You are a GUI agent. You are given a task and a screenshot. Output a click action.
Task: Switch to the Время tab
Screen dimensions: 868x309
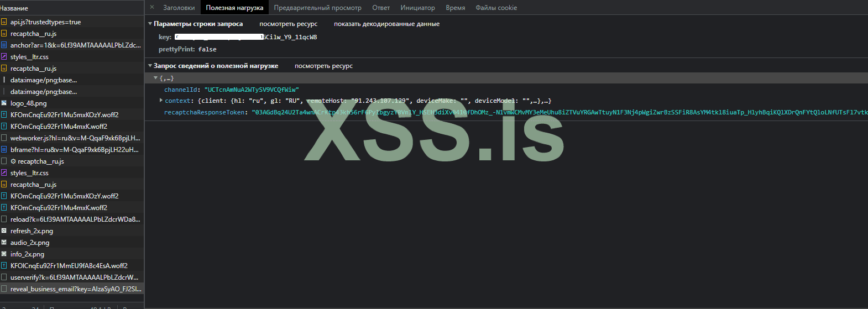(x=456, y=8)
